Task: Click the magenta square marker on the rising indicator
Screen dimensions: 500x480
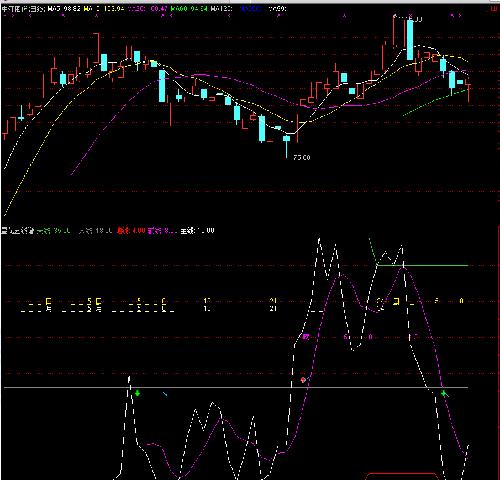Action: click(x=306, y=337)
